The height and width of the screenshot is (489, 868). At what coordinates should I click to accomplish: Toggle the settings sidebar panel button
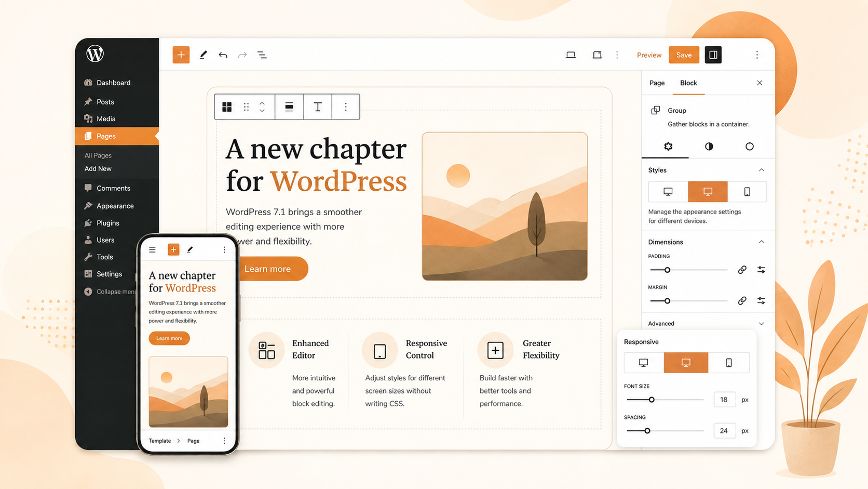pos(713,55)
